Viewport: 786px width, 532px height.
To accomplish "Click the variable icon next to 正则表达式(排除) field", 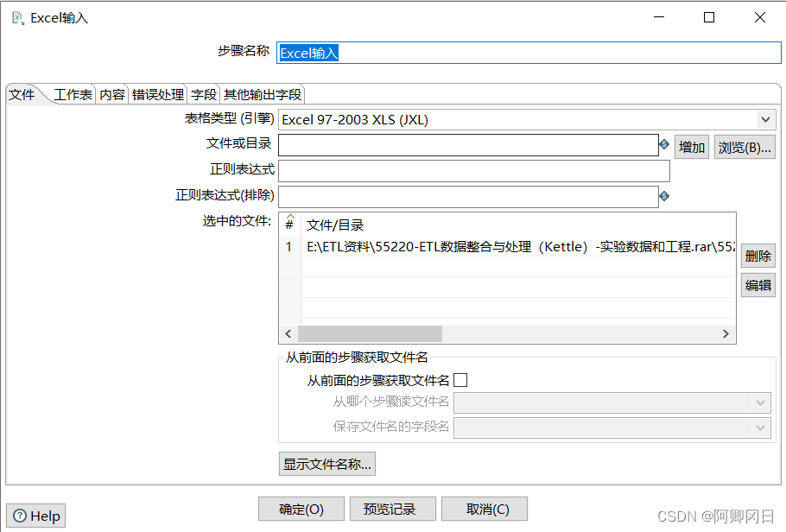I will click(663, 197).
